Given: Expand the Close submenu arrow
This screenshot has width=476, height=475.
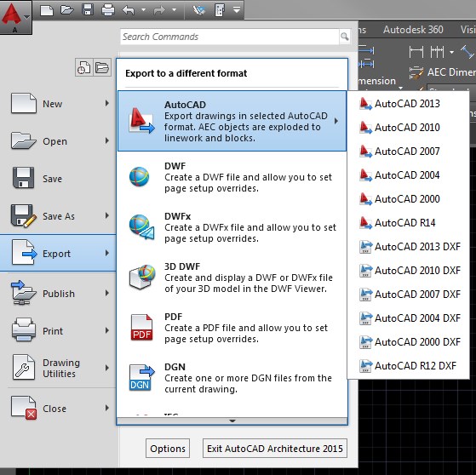Looking at the screenshot, I should (x=106, y=408).
